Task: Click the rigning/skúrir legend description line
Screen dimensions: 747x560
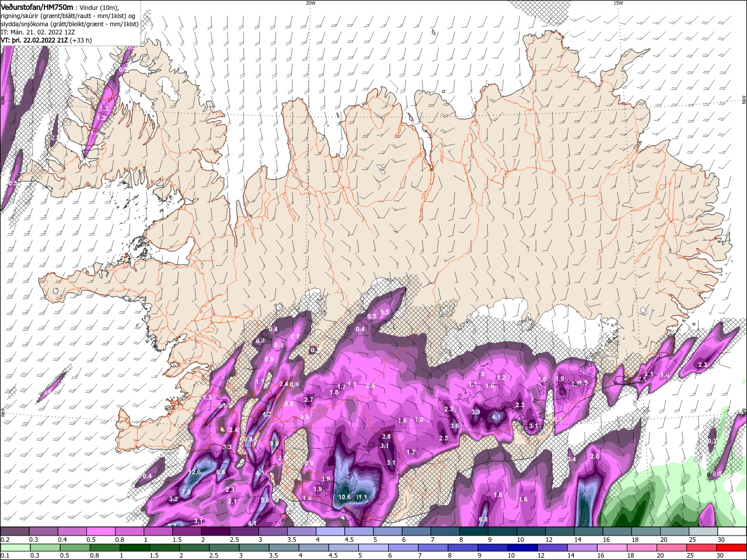Action: [68, 16]
